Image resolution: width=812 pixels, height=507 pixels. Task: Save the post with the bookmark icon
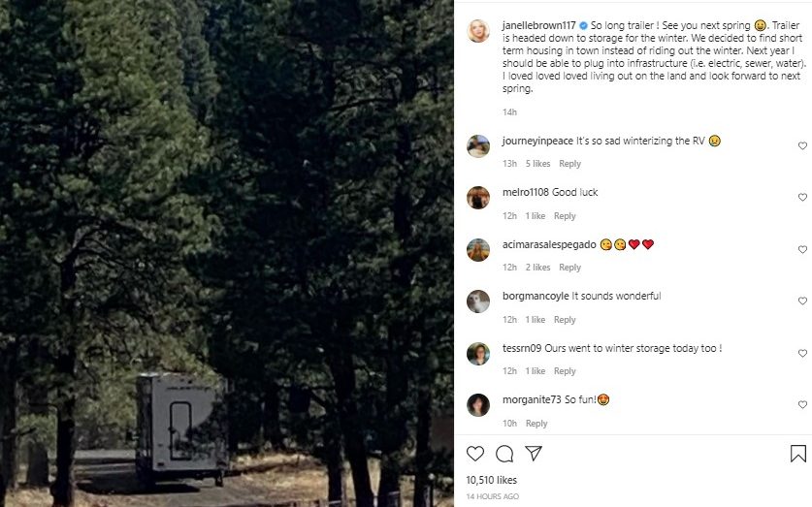[797, 454]
